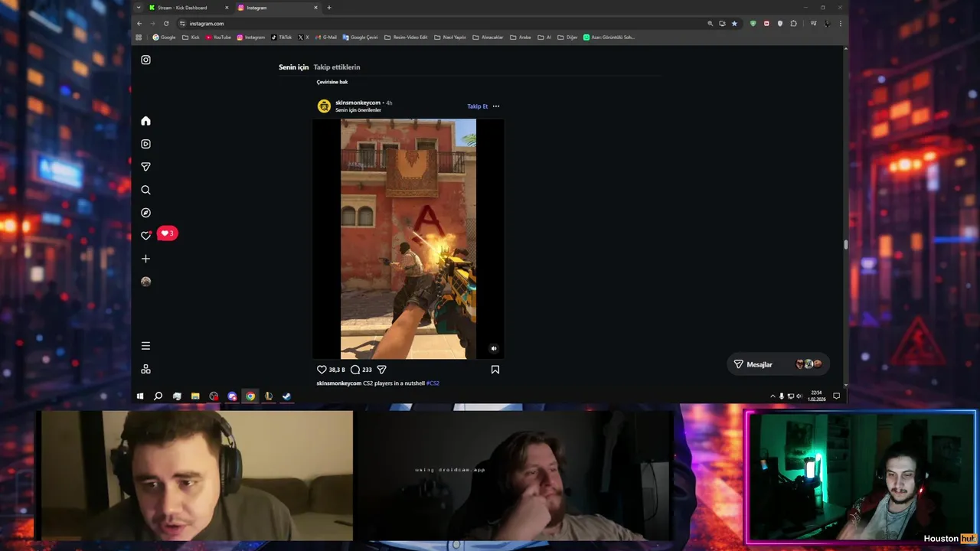This screenshot has width=980, height=551.
Task: Expand the Nasıl Yapılır bookmark folder
Action: 450,37
